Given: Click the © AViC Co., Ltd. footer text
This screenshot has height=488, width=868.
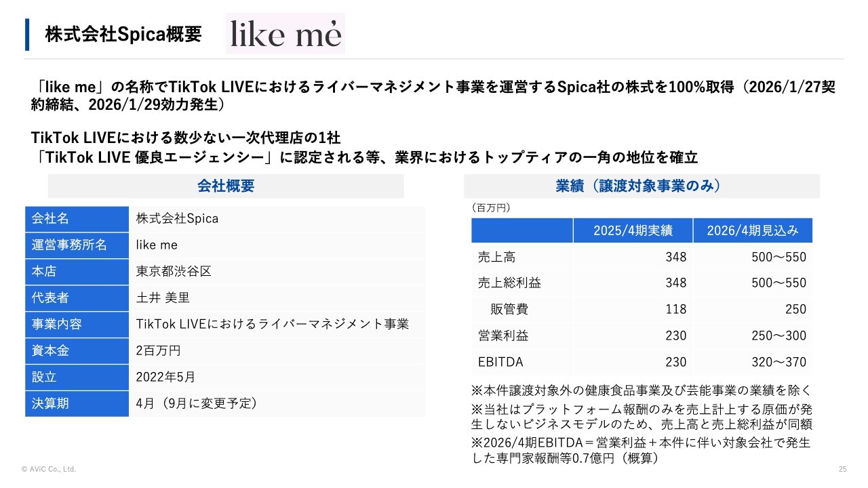Looking at the screenshot, I should click(x=49, y=469).
